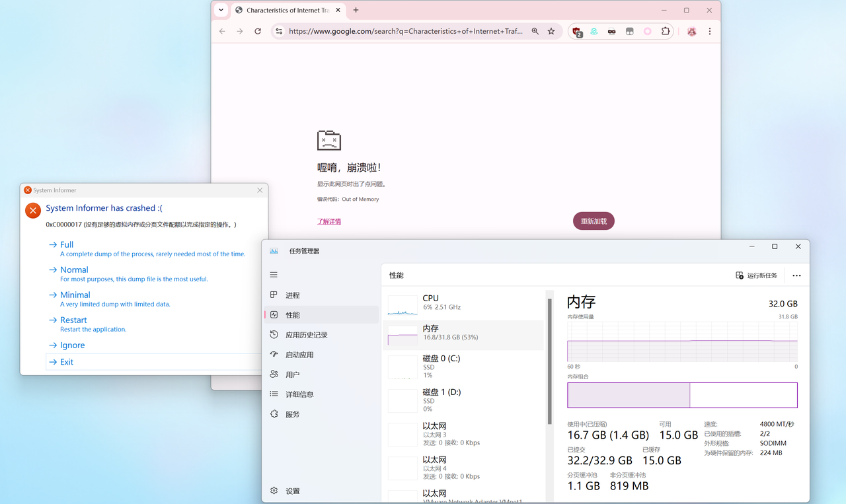
Task: Click the Chrome reload page icon
Action: pos(258,31)
